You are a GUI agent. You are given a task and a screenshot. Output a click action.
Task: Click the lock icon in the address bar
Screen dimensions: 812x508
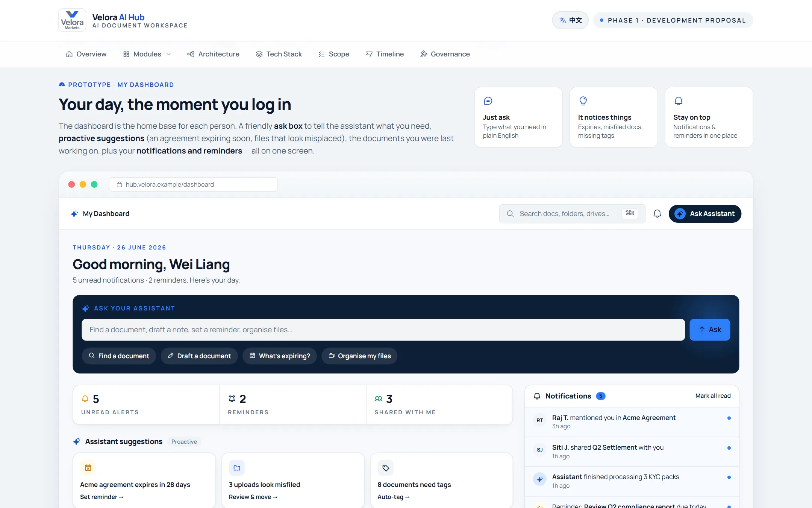(119, 184)
